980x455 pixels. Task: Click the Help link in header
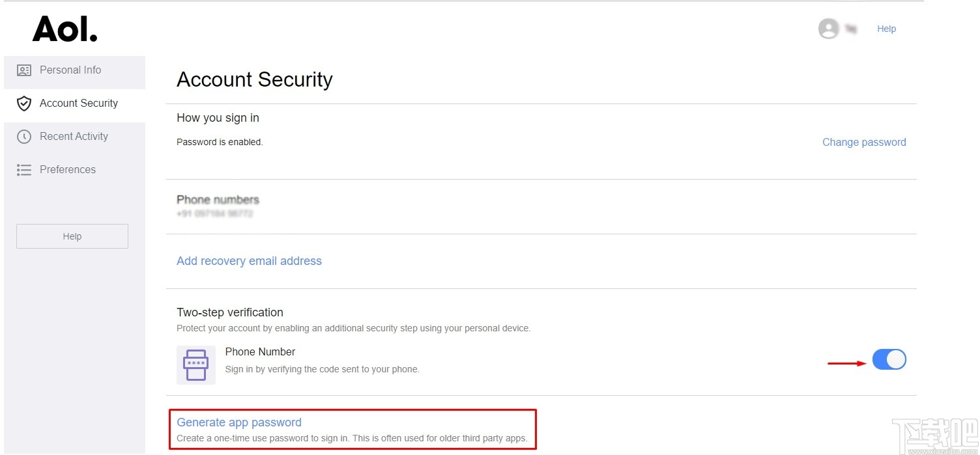886,29
